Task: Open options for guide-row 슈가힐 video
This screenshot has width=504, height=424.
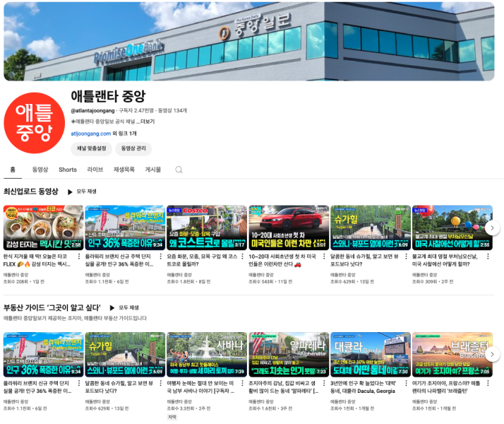Action: [161, 383]
